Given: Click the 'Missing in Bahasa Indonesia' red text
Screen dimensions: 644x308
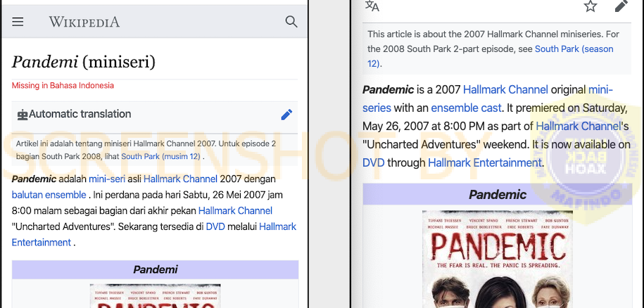Looking at the screenshot, I should coord(63,86).
